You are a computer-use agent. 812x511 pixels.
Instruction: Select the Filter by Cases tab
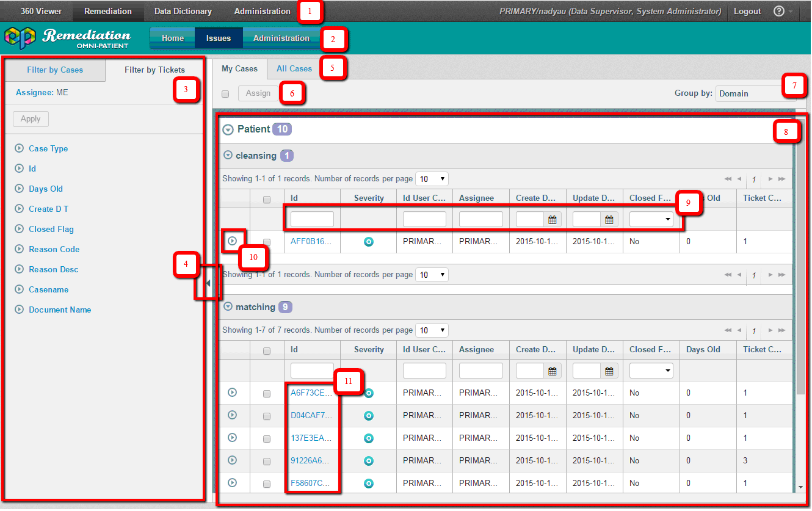point(55,70)
